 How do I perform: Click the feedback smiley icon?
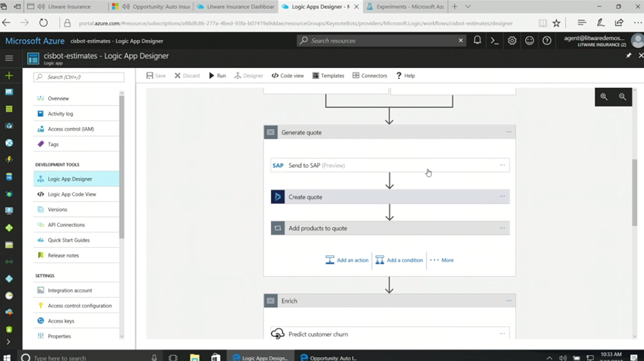[530, 40]
